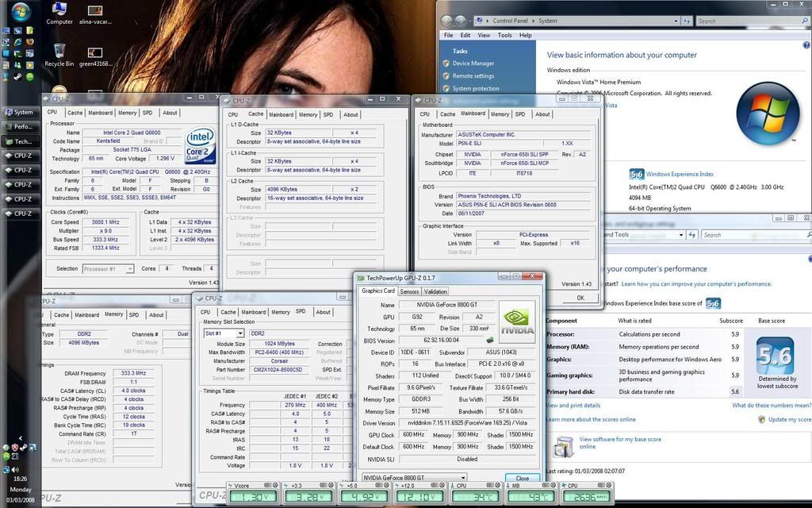This screenshot has width=812, height=508.
Task: Click the refresh button beside Control Panel address bar
Action: [688, 21]
